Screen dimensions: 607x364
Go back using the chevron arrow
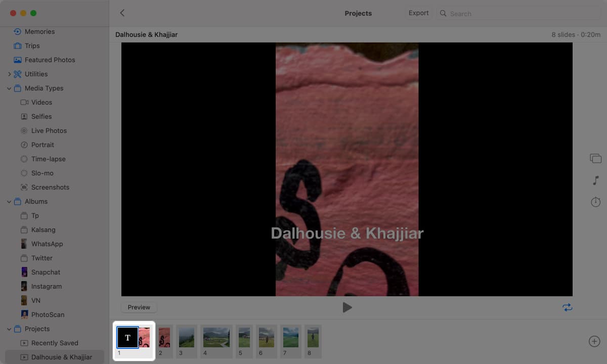(x=122, y=13)
